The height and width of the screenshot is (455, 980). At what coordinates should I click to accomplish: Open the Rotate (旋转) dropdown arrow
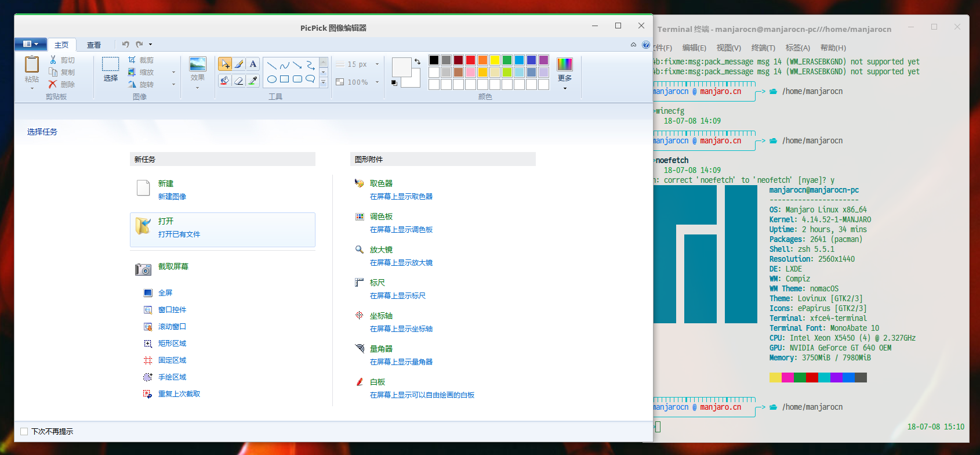[173, 85]
